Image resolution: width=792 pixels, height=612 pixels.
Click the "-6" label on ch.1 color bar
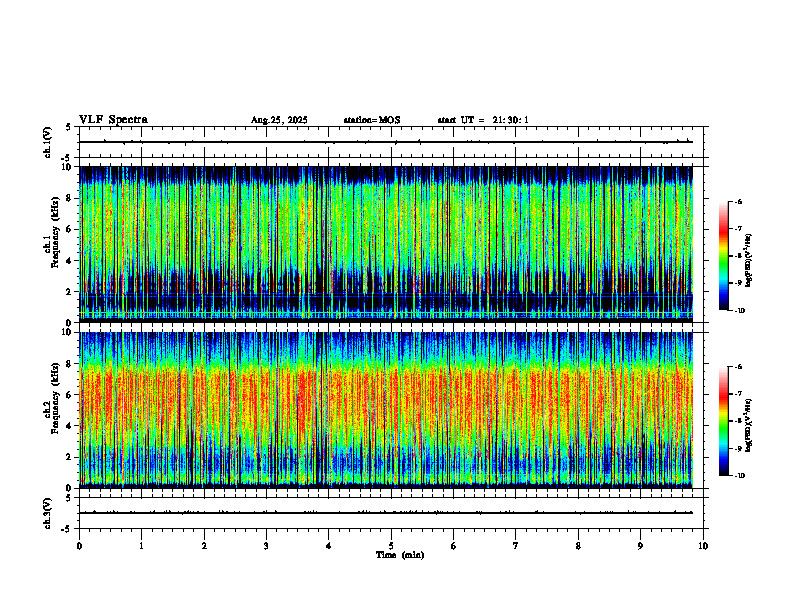(x=738, y=202)
